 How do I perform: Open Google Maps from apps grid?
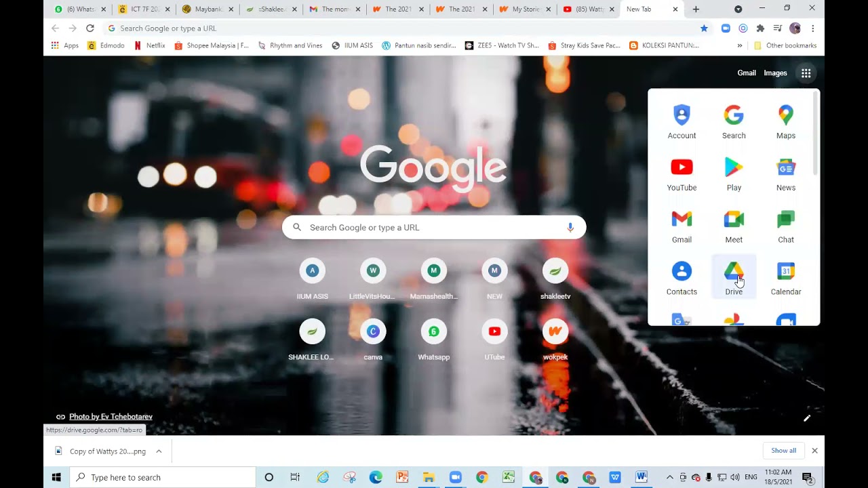[786, 122]
